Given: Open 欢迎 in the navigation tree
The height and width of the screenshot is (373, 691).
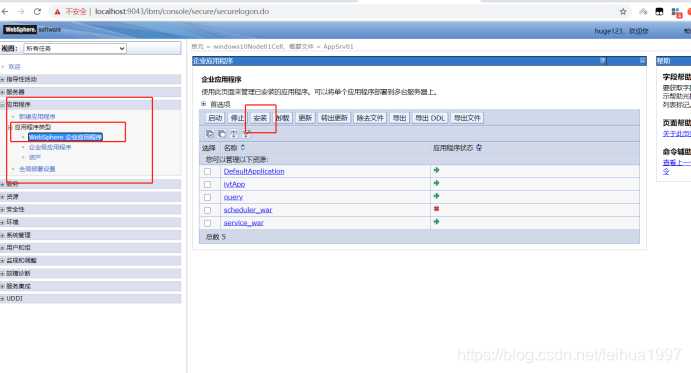Looking at the screenshot, I should pyautogui.click(x=15, y=67).
